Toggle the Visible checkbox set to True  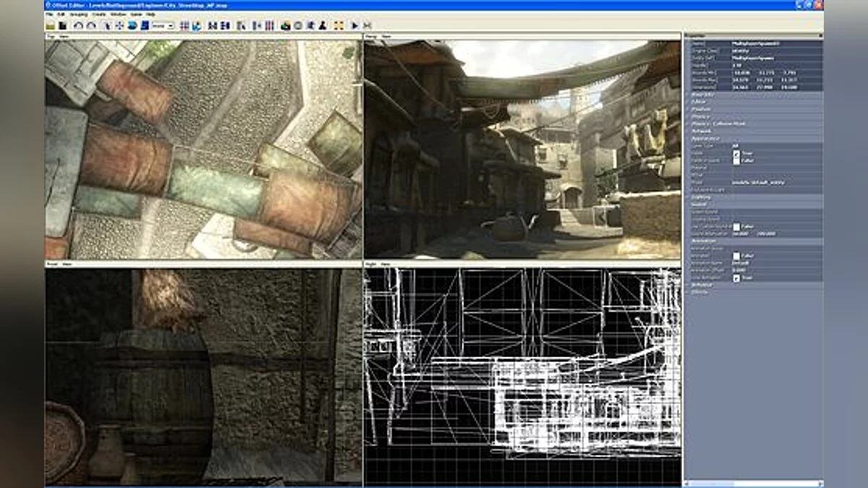736,153
